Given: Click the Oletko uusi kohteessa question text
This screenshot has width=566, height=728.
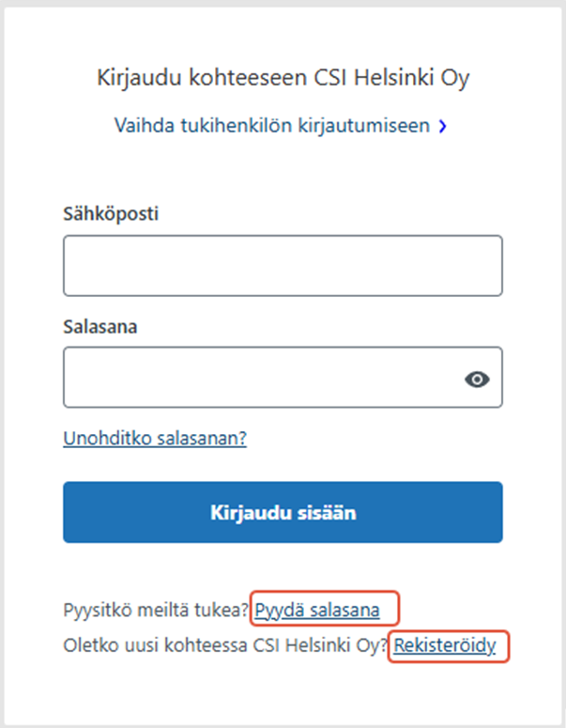Looking at the screenshot, I should pyautogui.click(x=225, y=646).
